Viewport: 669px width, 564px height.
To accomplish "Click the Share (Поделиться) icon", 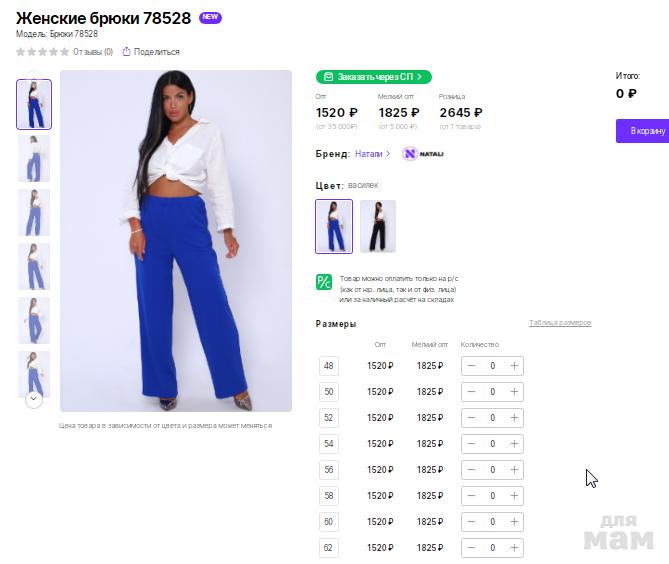I will [x=127, y=52].
